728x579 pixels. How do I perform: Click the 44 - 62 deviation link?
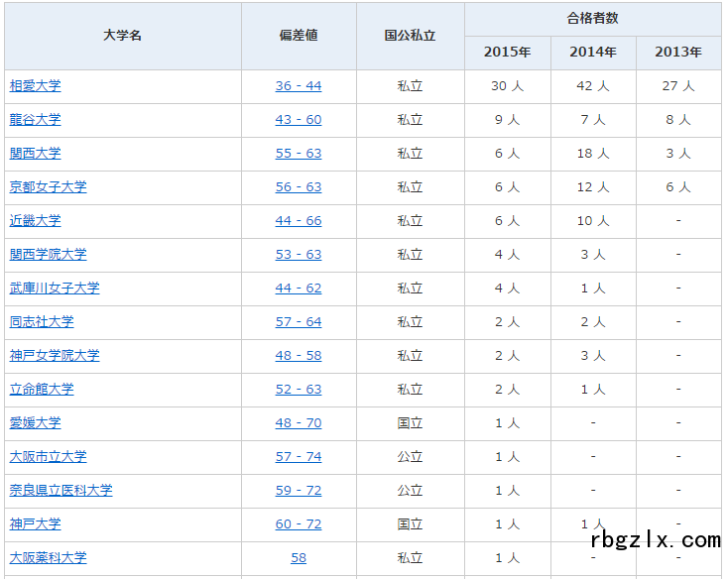tap(299, 289)
